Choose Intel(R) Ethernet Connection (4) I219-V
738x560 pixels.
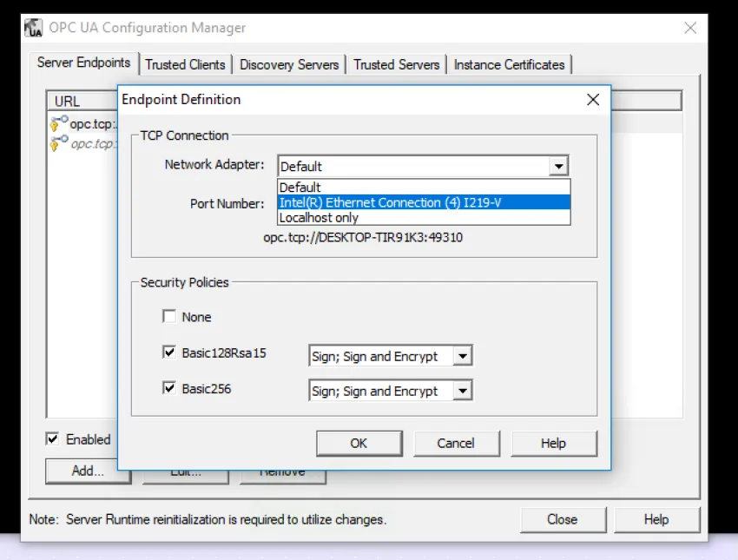click(x=424, y=202)
